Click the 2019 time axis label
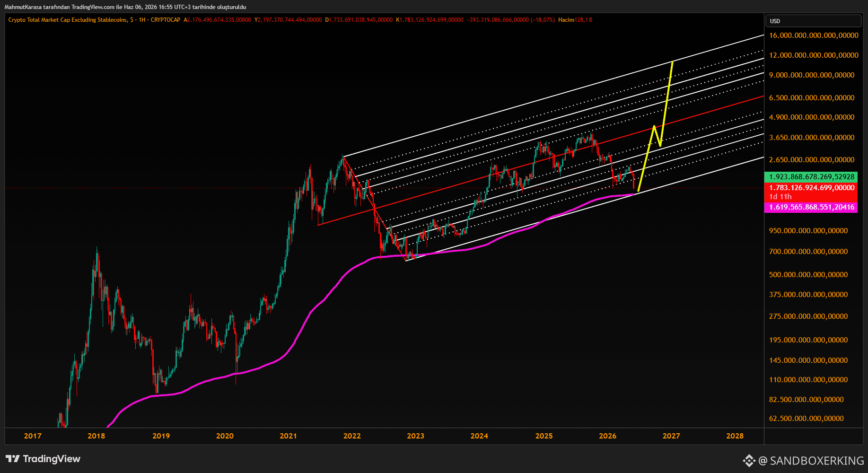The height and width of the screenshot is (473, 868). 161,436
